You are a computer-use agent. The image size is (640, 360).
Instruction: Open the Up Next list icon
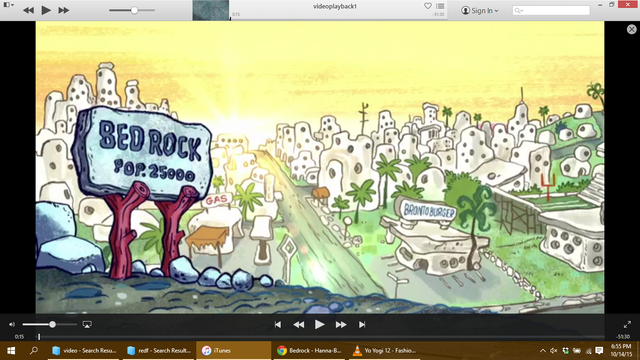click(x=440, y=6)
